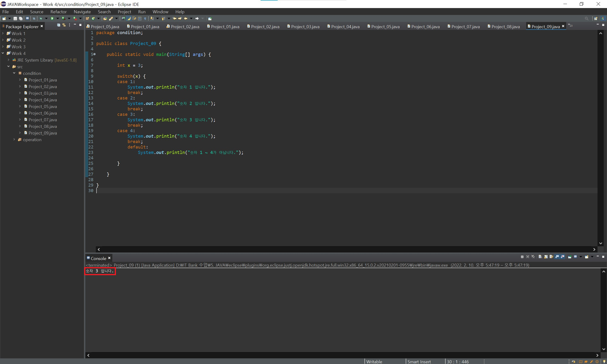This screenshot has height=364, width=607.
Task: Click the Save disk icon
Action: pyautogui.click(x=15, y=18)
